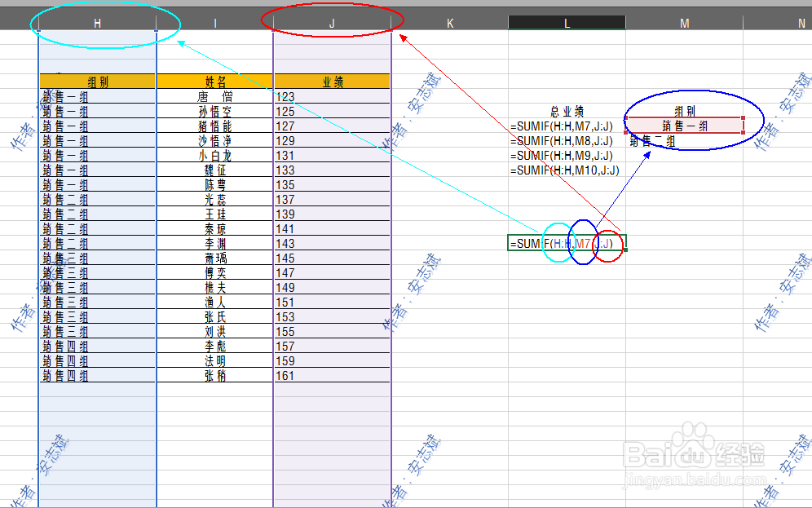Image resolution: width=812 pixels, height=508 pixels.
Task: Click the orange 业绩 header cell
Action: coord(331,81)
